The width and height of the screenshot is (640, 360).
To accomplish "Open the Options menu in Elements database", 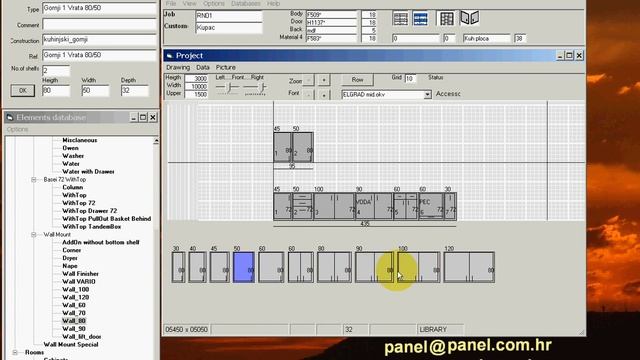I will click(x=17, y=129).
